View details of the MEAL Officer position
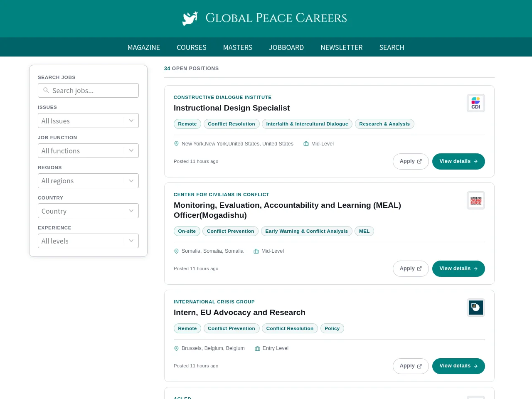Viewport: 532px width, 399px height. pos(458,268)
